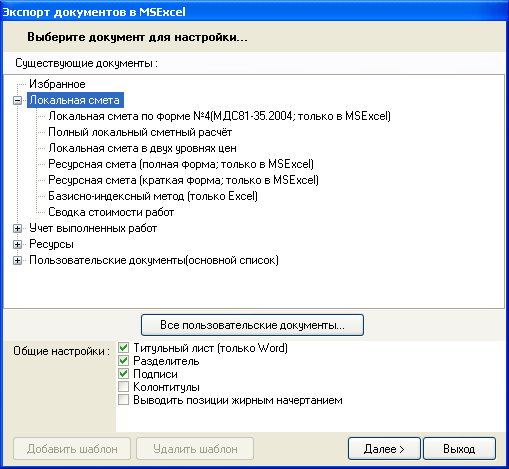Select Полный локальный сметный расчёт

pyautogui.click(x=140, y=132)
